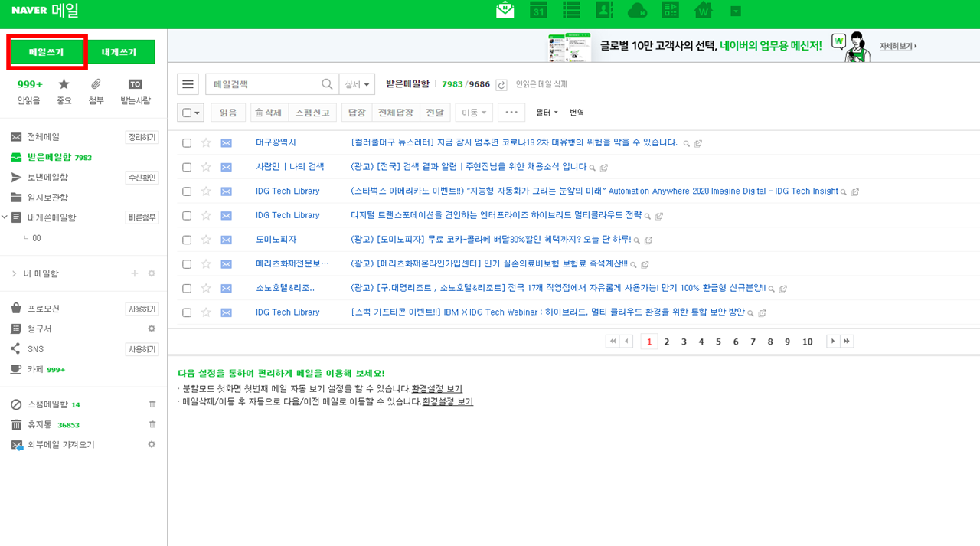Image resolution: width=980 pixels, height=546 pixels.
Task: Open the Memo list icon in header
Action: 571,10
